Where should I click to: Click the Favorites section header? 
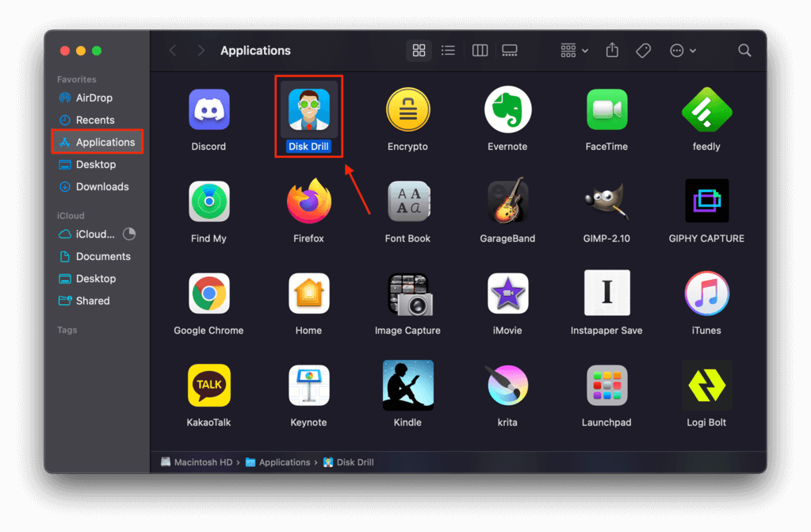(77, 79)
